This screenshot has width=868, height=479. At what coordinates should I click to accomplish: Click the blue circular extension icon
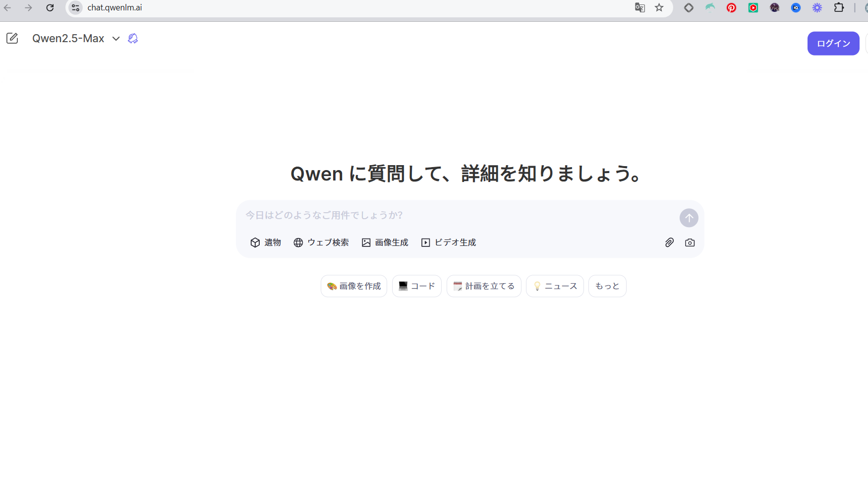click(x=796, y=7)
